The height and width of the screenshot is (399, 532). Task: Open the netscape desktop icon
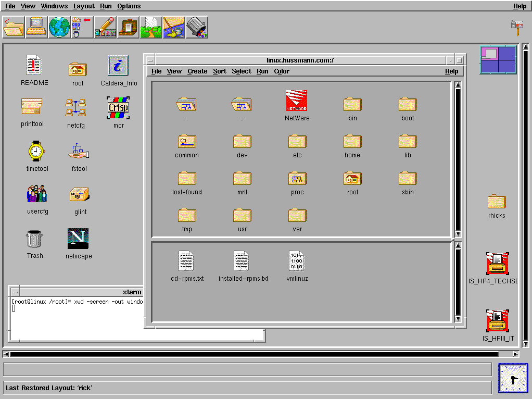[78, 239]
